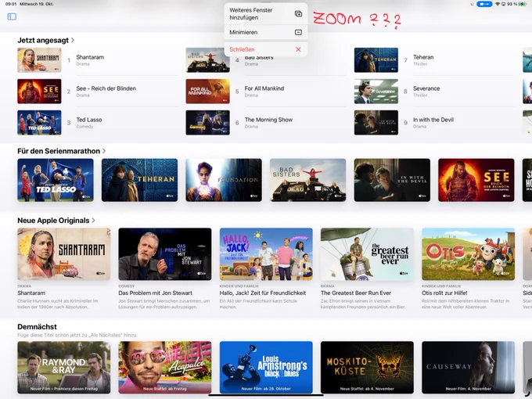532x399 pixels.
Task: Open Shantaram thumbnail ranked number 1
Action: click(39, 60)
